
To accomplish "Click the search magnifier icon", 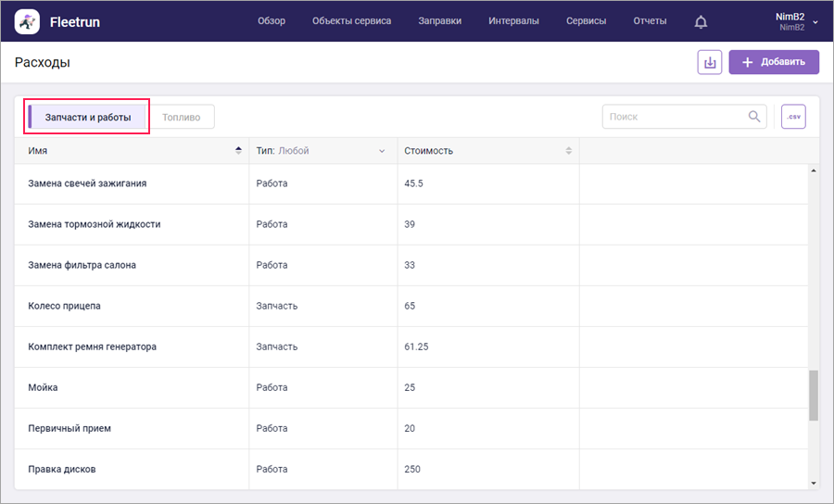I will [754, 117].
